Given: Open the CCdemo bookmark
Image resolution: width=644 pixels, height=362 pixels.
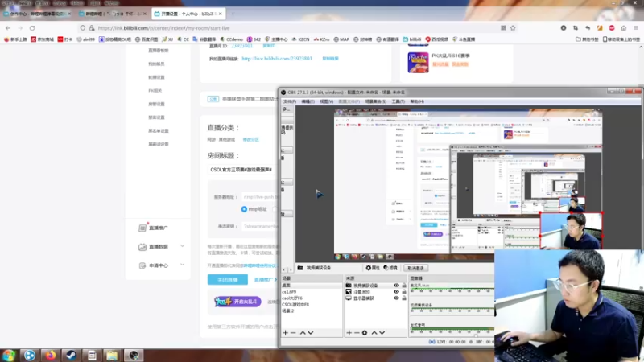Looking at the screenshot, I should [231, 39].
